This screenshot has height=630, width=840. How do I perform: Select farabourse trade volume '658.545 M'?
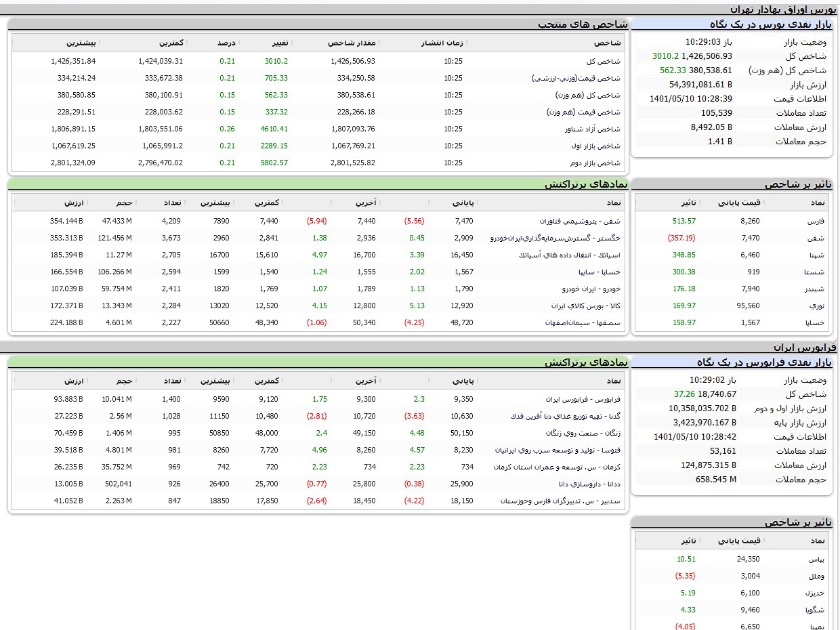(716, 480)
